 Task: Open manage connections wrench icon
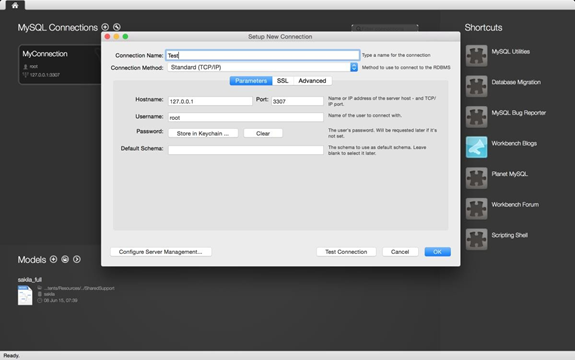click(117, 27)
